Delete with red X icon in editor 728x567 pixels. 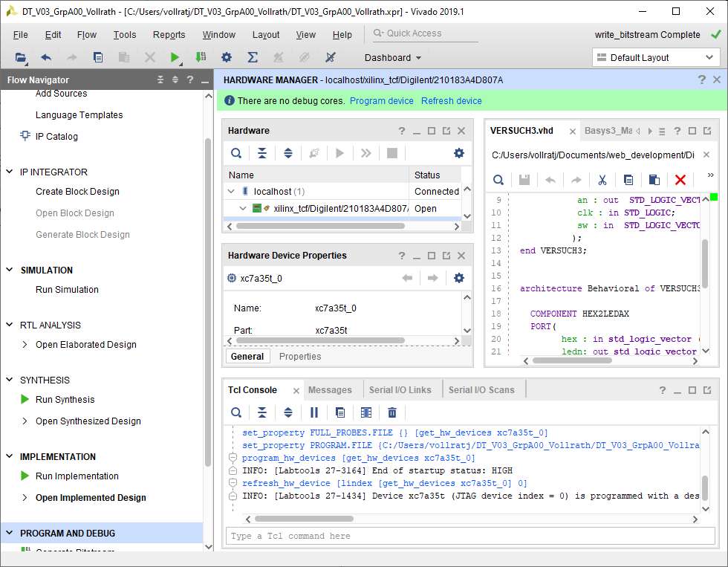click(680, 180)
